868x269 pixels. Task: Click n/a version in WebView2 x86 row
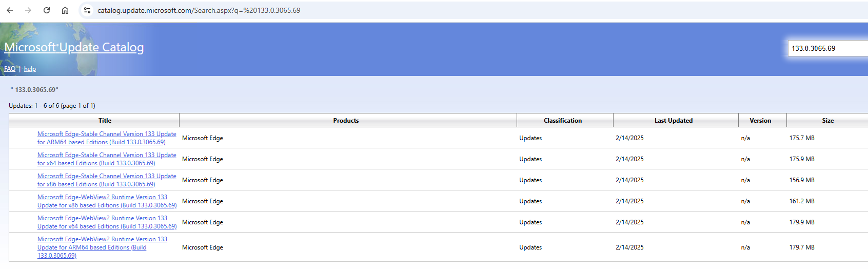coord(745,201)
